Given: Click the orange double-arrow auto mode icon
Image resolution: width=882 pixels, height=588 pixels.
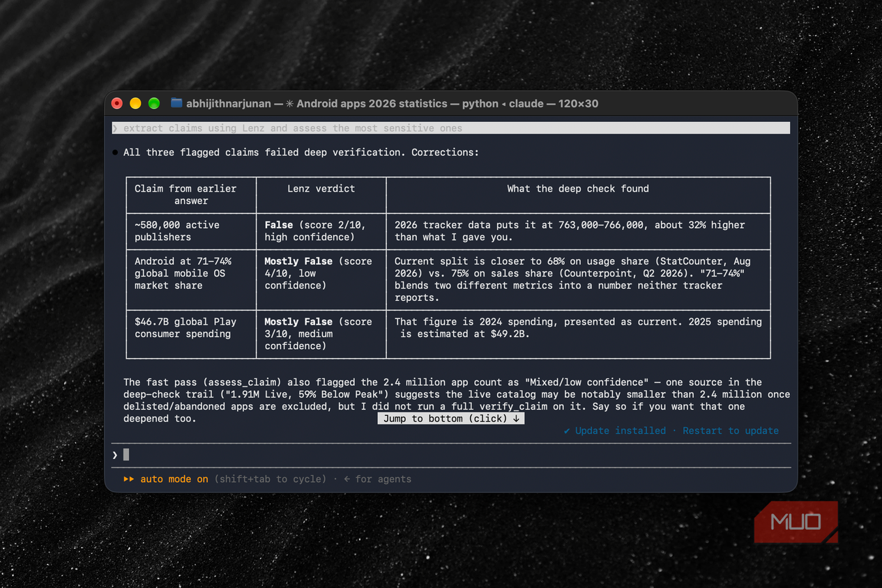Looking at the screenshot, I should point(129,479).
